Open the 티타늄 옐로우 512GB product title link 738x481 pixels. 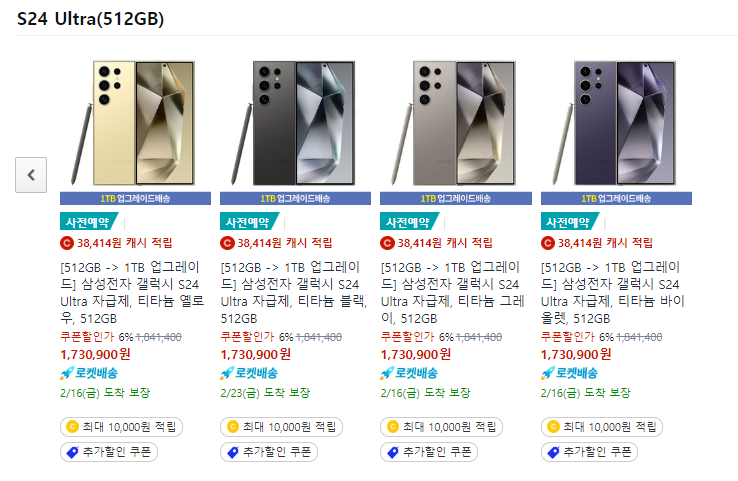(132, 293)
